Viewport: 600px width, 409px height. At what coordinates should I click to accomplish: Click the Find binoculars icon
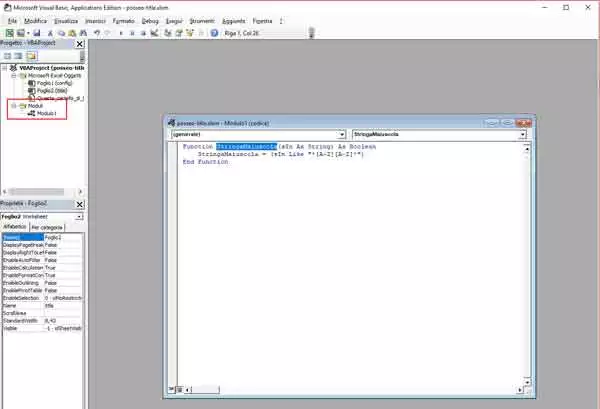(83, 33)
